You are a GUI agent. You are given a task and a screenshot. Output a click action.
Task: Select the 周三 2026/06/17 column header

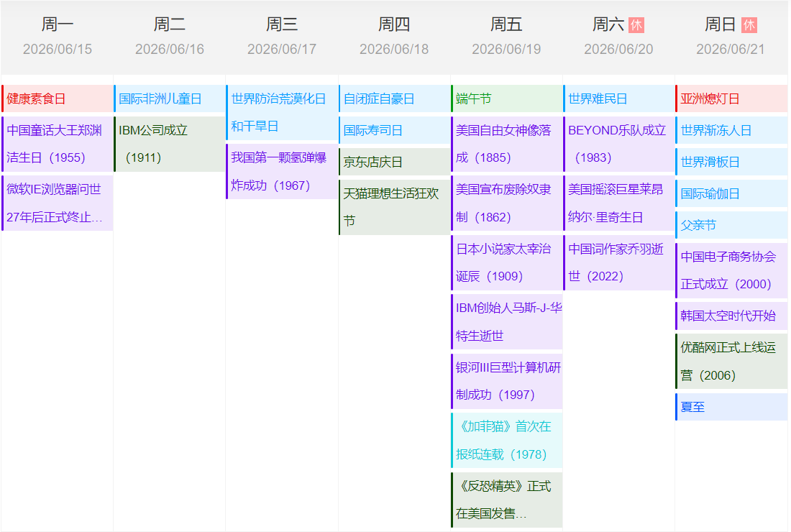click(x=282, y=37)
